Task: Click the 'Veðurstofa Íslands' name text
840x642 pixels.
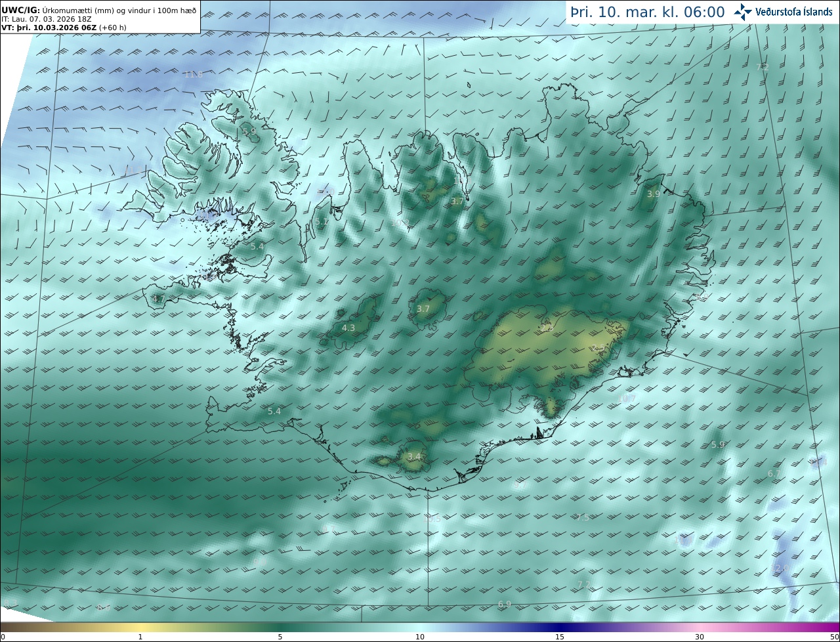Action: [794, 12]
